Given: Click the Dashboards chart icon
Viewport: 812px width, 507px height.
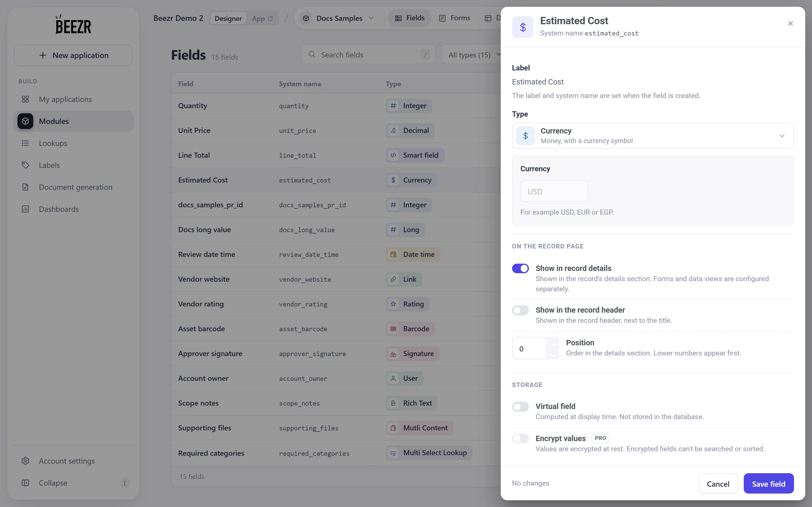Looking at the screenshot, I should (x=25, y=209).
